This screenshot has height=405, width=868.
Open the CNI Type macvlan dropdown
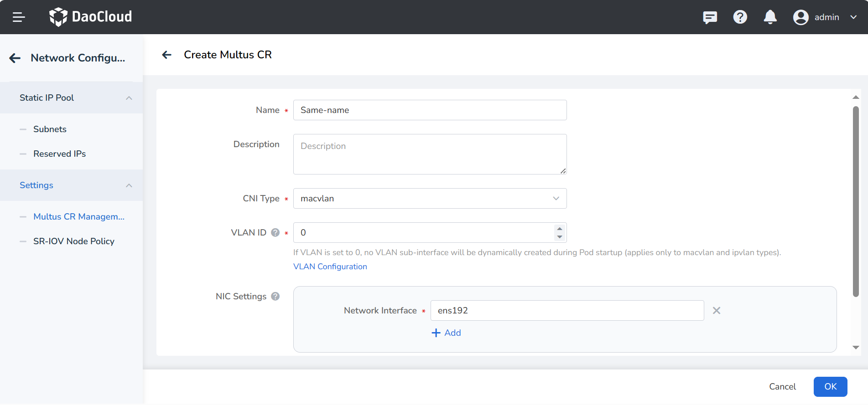click(429, 198)
